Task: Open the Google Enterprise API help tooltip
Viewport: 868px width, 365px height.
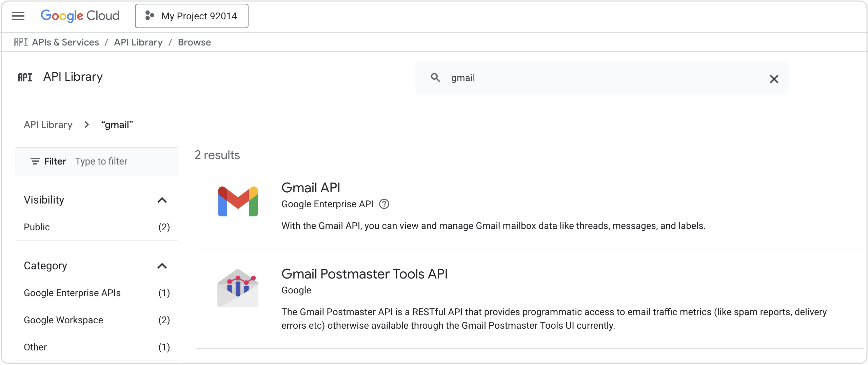Action: 384,204
